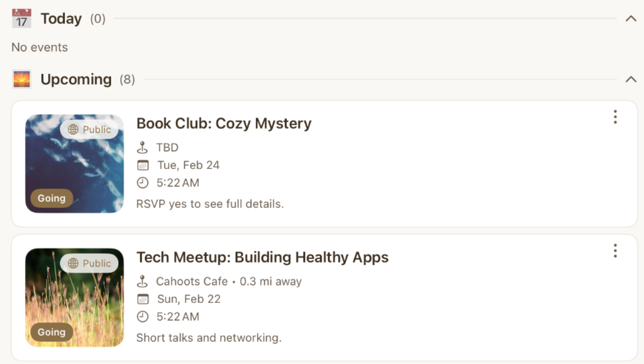Click the calendar icon showing Sun, Feb 22

142,299
